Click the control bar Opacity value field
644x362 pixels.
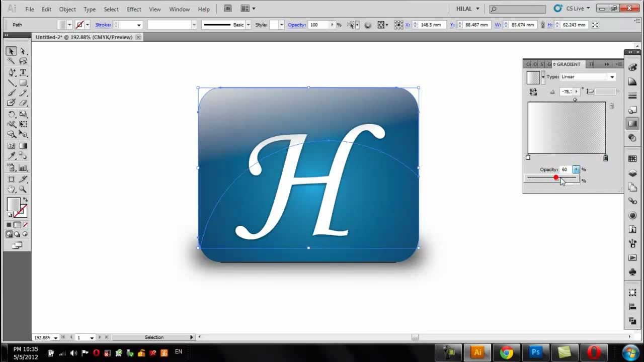click(319, 25)
